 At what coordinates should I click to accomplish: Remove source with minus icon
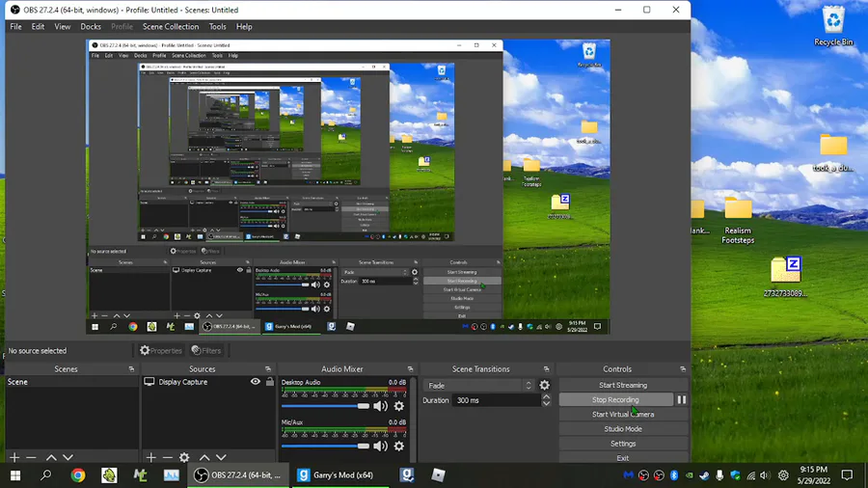click(167, 457)
